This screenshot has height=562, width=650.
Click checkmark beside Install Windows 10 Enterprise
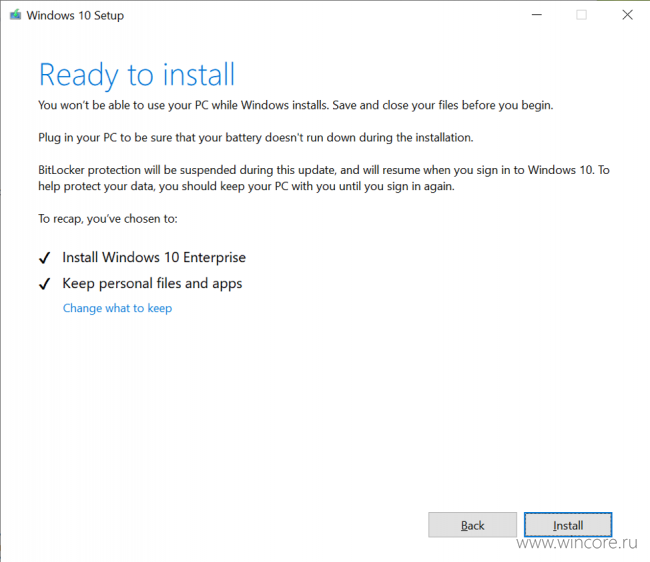point(44,258)
